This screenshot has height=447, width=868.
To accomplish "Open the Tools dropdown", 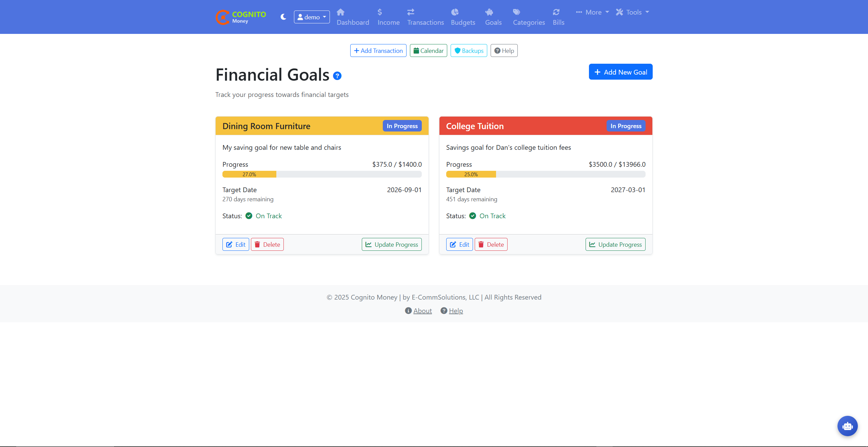I will pyautogui.click(x=632, y=12).
